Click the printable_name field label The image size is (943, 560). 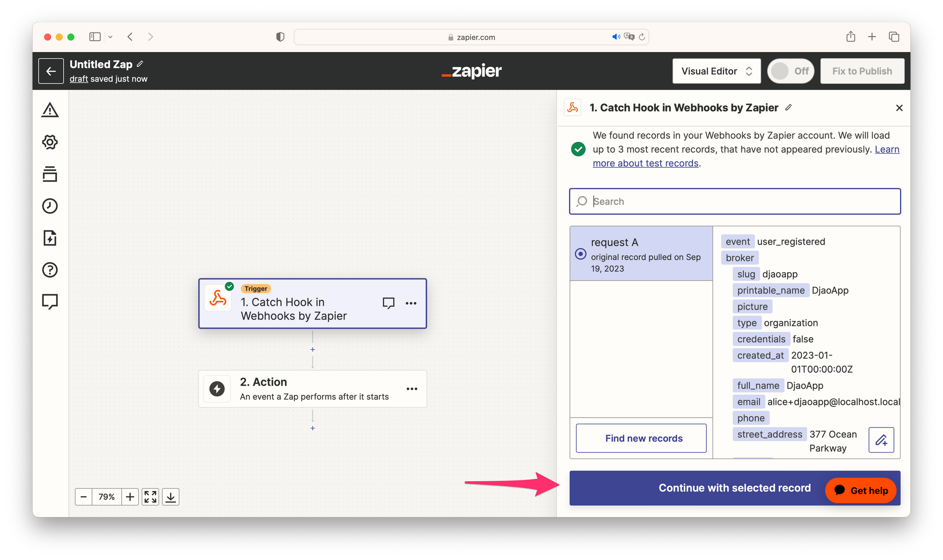(771, 290)
